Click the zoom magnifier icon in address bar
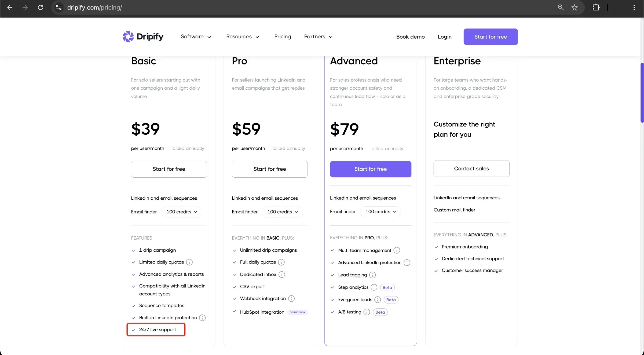 coord(561,8)
